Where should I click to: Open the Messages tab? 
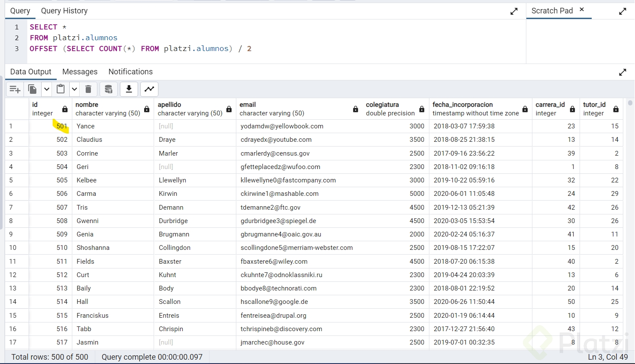[x=80, y=72]
